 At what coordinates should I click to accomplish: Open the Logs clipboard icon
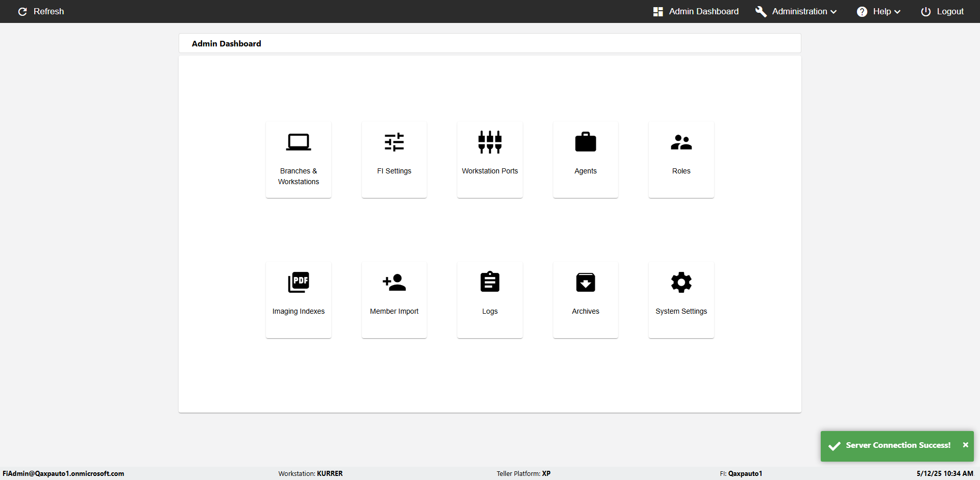[490, 282]
